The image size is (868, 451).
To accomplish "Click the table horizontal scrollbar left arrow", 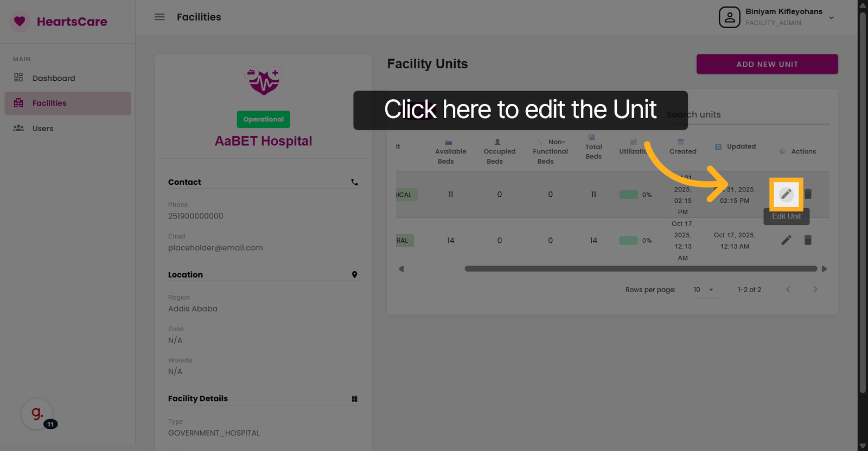I will 401,269.
